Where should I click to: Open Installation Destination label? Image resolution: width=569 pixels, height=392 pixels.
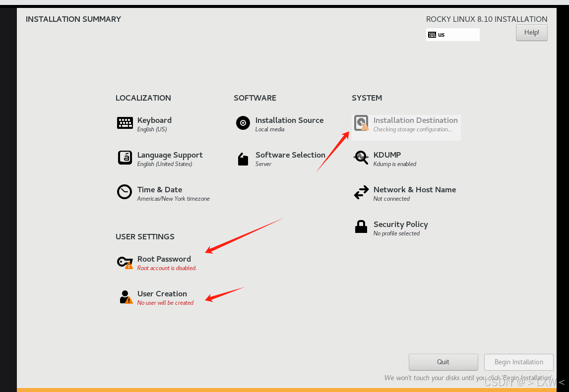[x=416, y=120]
